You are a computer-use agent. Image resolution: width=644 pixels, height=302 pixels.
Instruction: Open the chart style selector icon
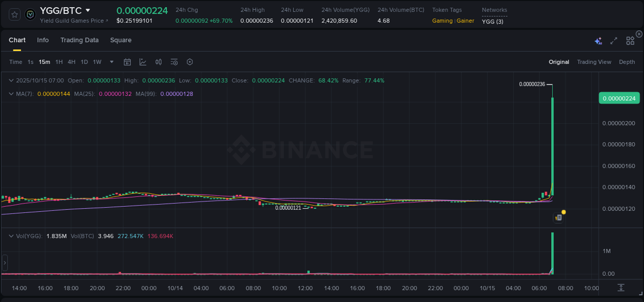(x=143, y=61)
